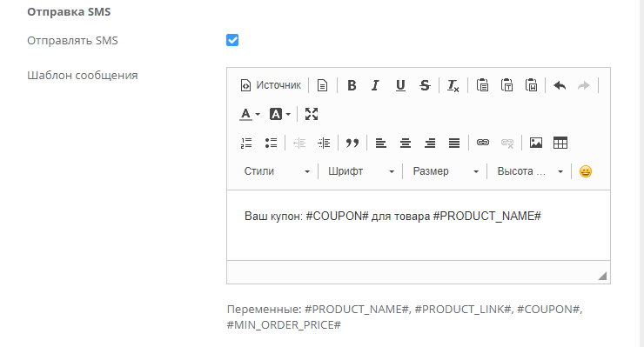The width and height of the screenshot is (644, 347).
Task: Click #PRODUCT_NAME# in the template text
Action: pyautogui.click(x=486, y=216)
